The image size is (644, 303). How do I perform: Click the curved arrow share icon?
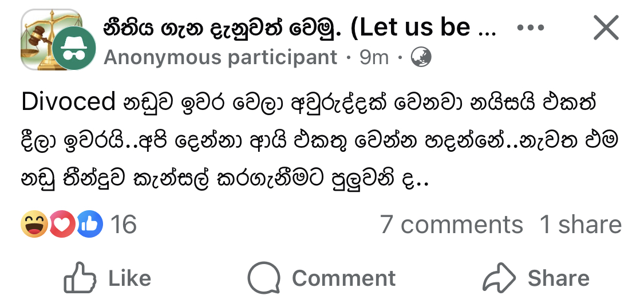tap(499, 278)
